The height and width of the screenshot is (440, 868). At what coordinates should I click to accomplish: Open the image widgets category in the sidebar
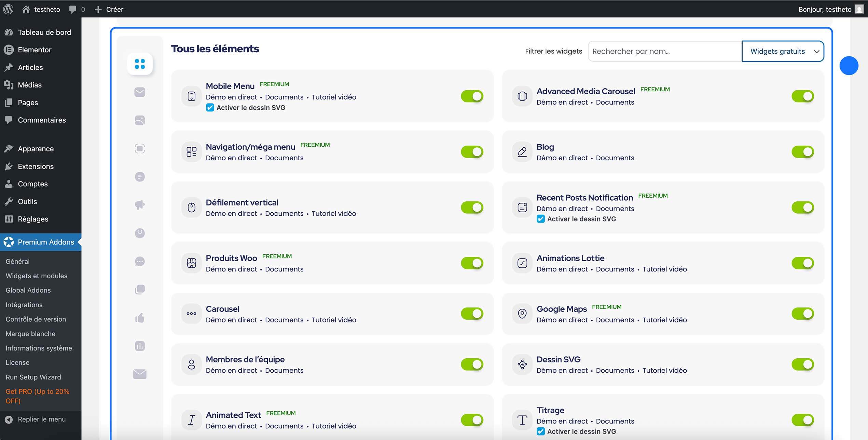[x=139, y=120]
